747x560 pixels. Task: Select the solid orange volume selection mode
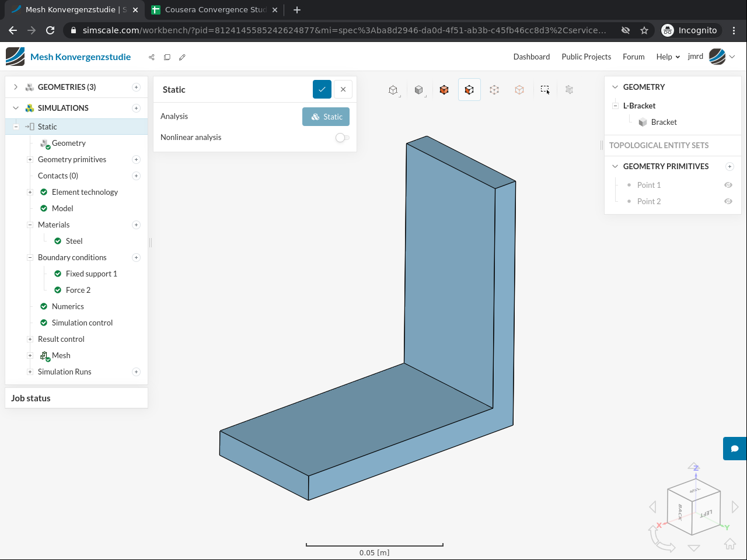pyautogui.click(x=444, y=90)
